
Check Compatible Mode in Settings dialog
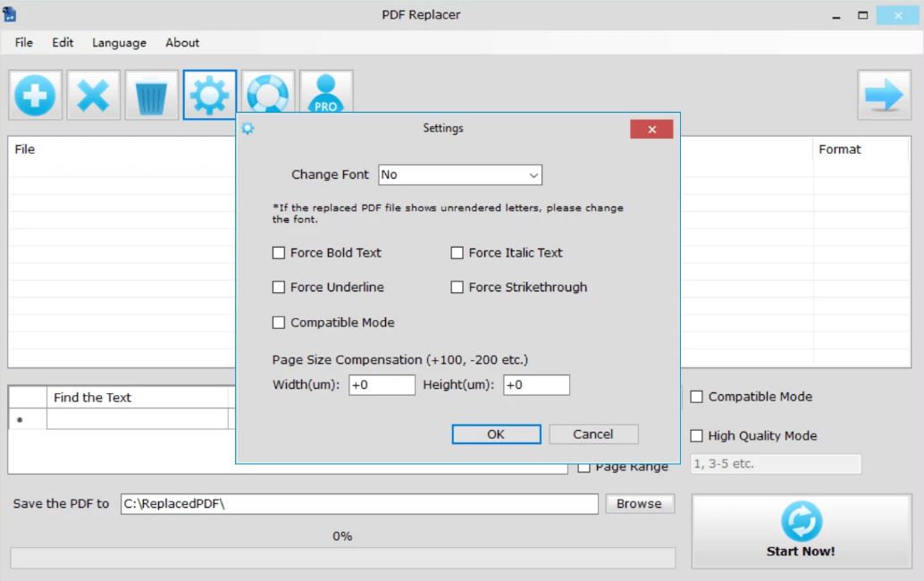click(x=279, y=323)
